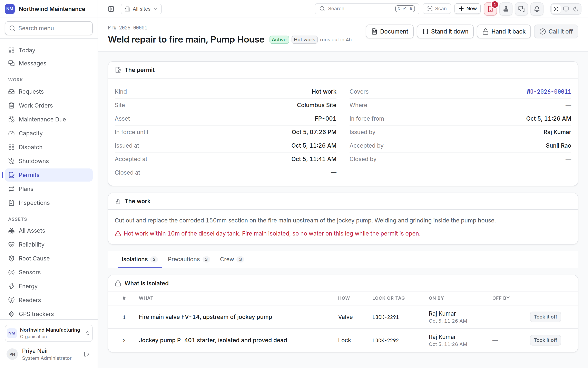The height and width of the screenshot is (368, 588).
Task: Click Call it off button
Action: click(x=556, y=31)
